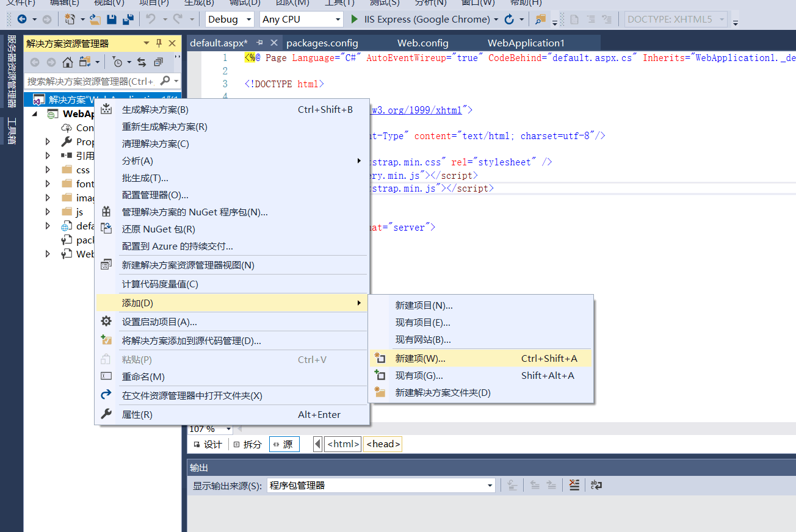
Task: Open the IIS Express browser dropdown arrow
Action: (x=496, y=20)
